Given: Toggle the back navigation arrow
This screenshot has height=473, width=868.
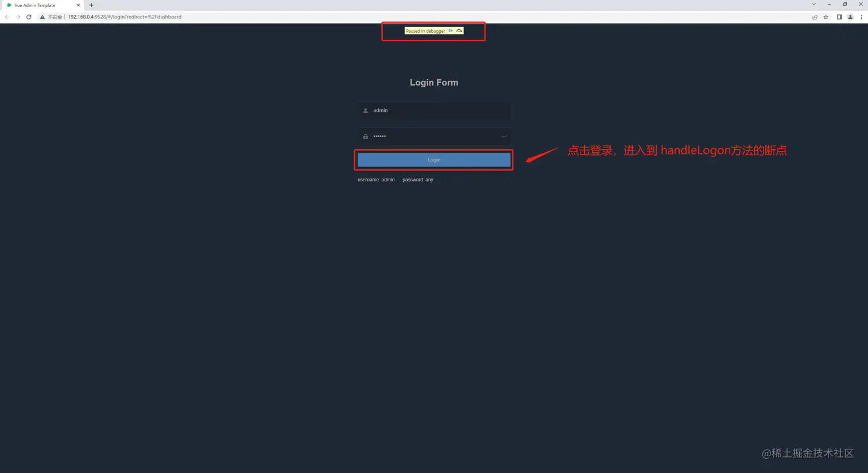Looking at the screenshot, I should pos(6,17).
